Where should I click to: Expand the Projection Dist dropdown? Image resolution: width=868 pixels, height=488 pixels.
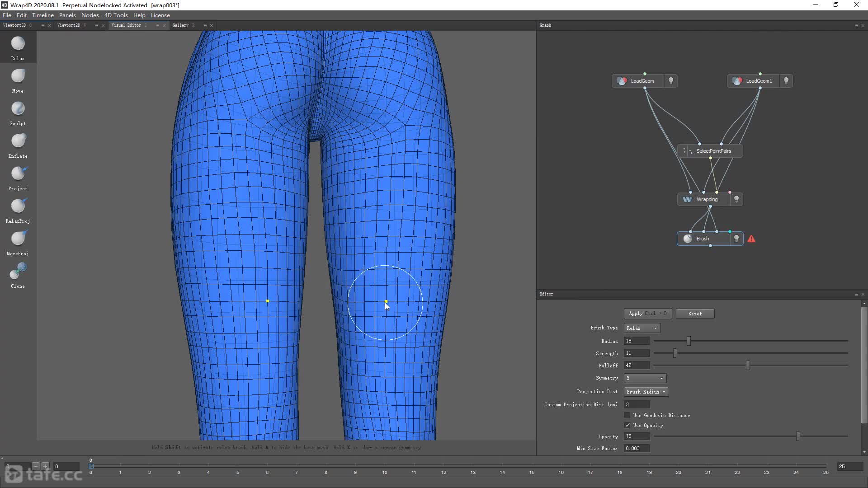pos(646,392)
